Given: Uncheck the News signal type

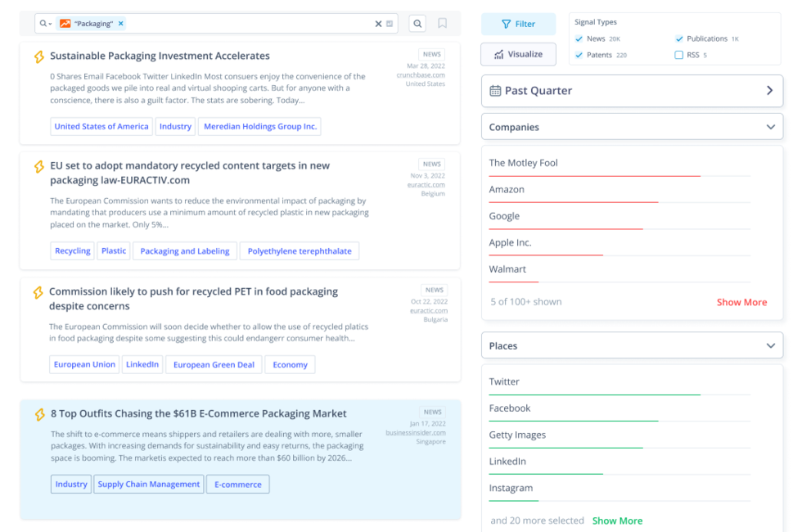Looking at the screenshot, I should 579,38.
